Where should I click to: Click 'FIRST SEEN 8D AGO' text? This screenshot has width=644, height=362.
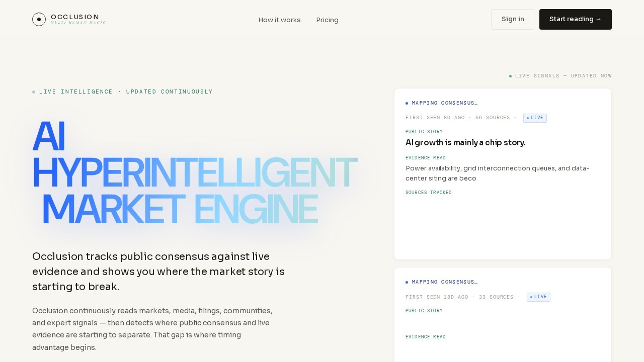(x=435, y=118)
